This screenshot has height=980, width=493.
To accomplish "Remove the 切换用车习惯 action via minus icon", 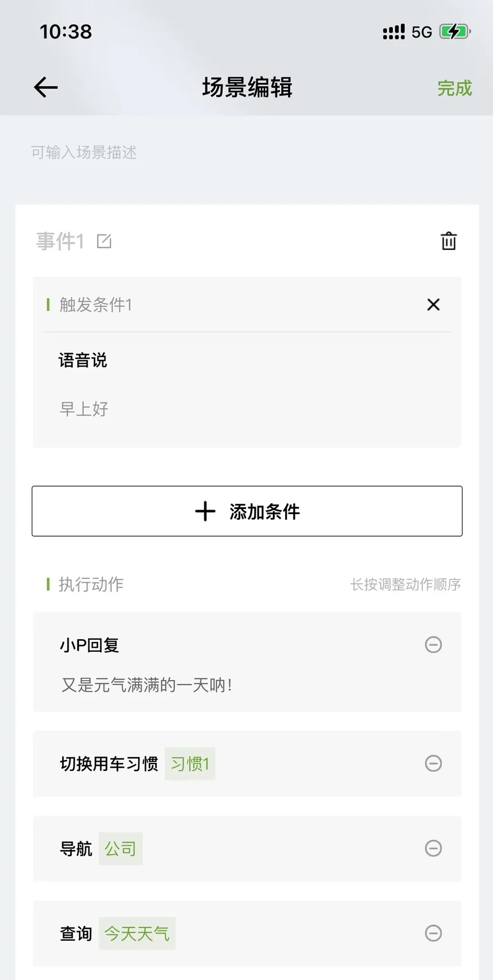I will [x=433, y=764].
